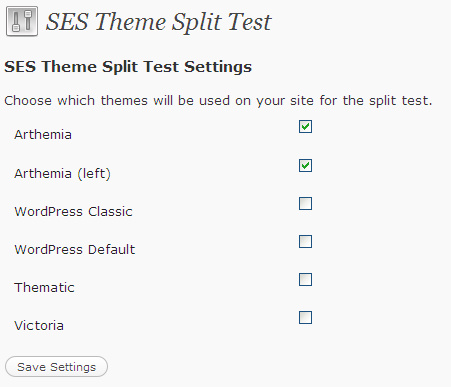Uncheck the Arthemia theme checkbox
Screen dimensions: 451x387
pyautogui.click(x=305, y=127)
